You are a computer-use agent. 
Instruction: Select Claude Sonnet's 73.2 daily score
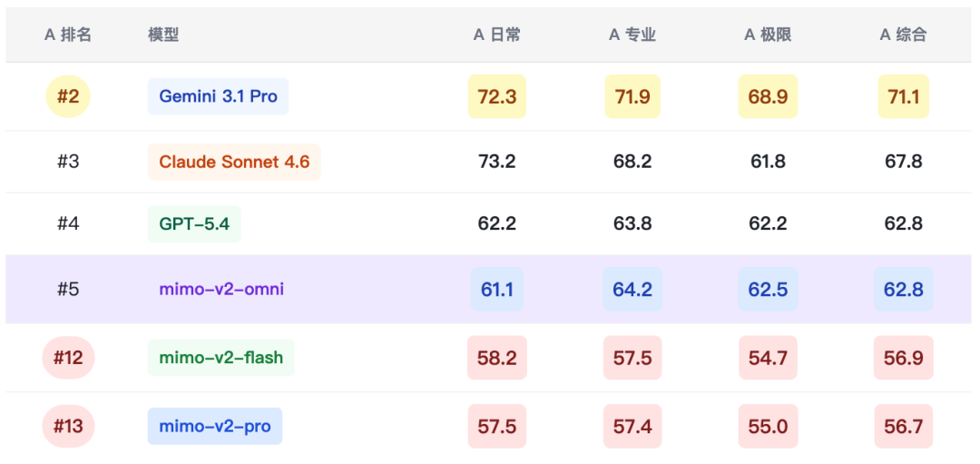[x=496, y=162]
